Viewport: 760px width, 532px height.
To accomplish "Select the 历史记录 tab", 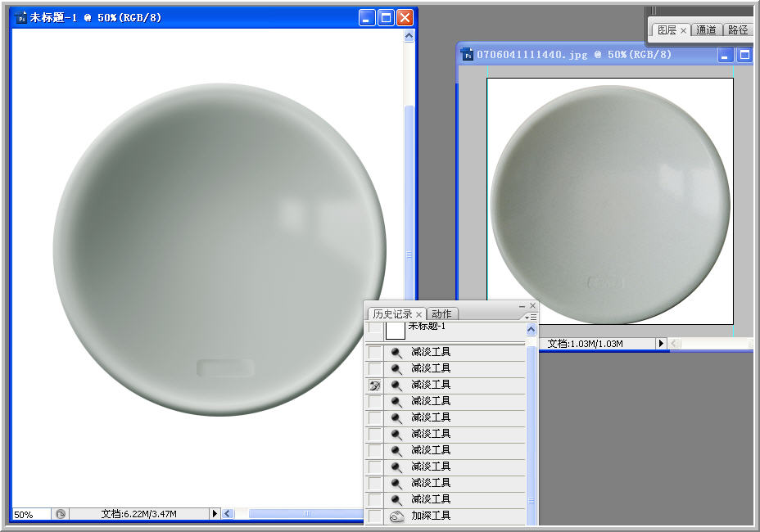I will [x=392, y=314].
